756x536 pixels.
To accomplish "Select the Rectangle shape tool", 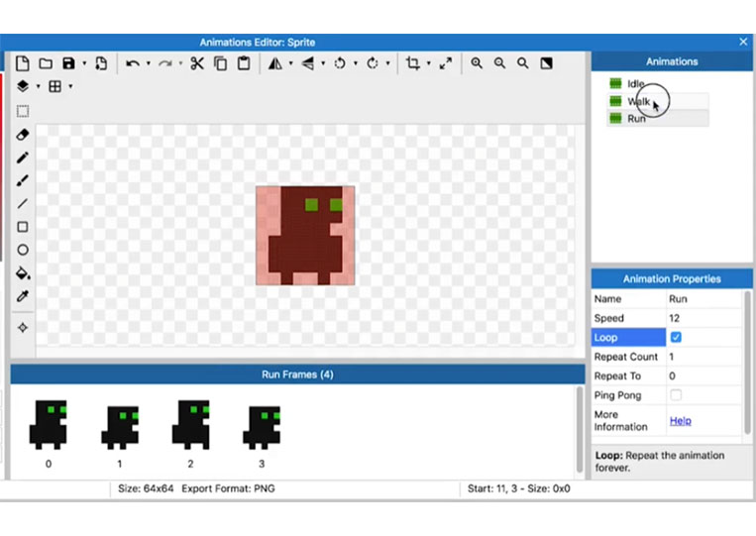I will pyautogui.click(x=23, y=227).
